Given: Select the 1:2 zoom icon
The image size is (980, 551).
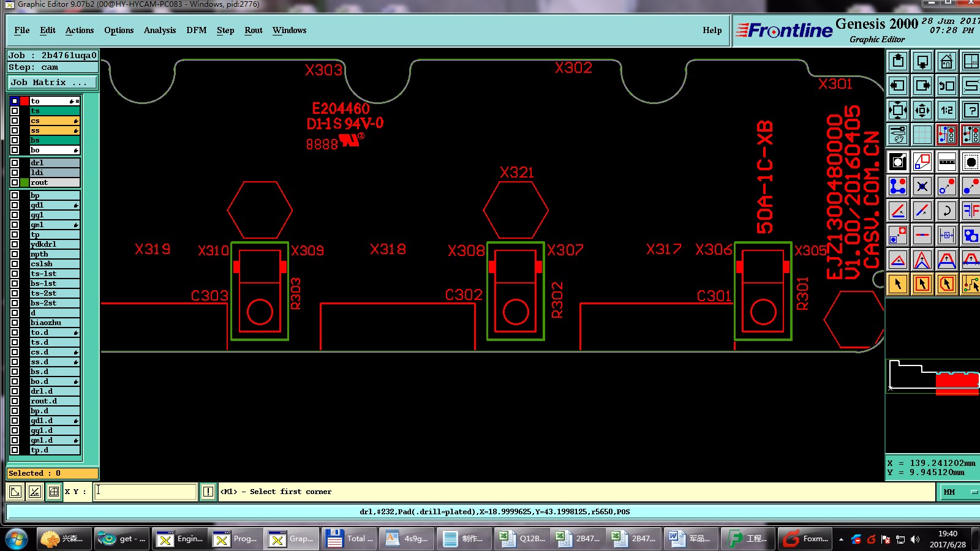Looking at the screenshot, I should click(947, 110).
